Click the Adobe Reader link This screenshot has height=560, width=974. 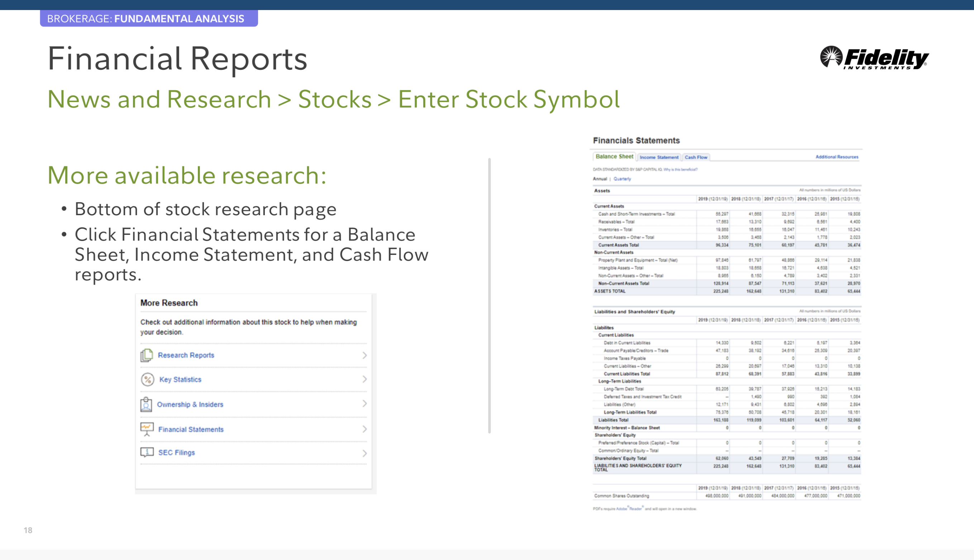pyautogui.click(x=629, y=509)
